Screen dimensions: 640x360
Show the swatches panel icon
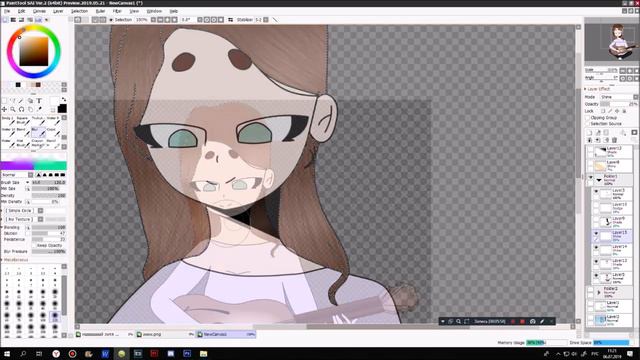(x=38, y=20)
